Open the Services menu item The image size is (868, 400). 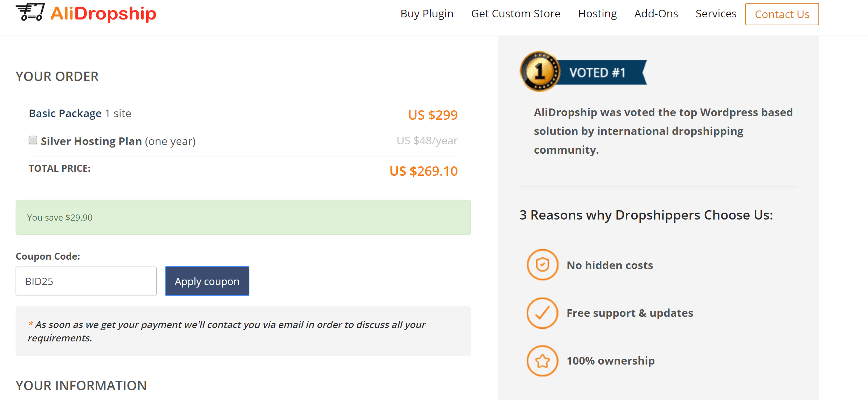point(716,14)
